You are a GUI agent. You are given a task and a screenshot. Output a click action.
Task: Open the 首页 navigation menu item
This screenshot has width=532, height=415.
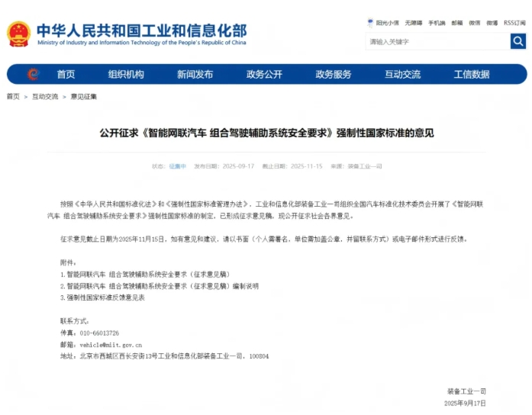[66, 74]
